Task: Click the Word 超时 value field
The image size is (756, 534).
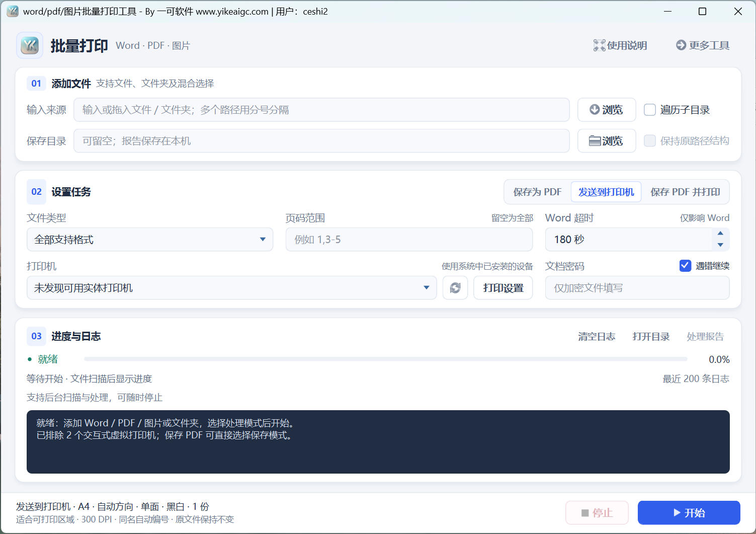Action: point(629,240)
